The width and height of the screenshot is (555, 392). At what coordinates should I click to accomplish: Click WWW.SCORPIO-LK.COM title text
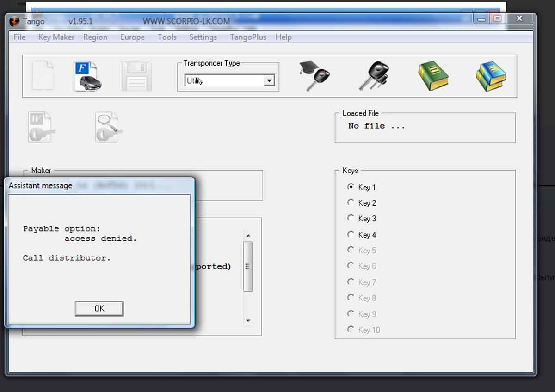186,21
